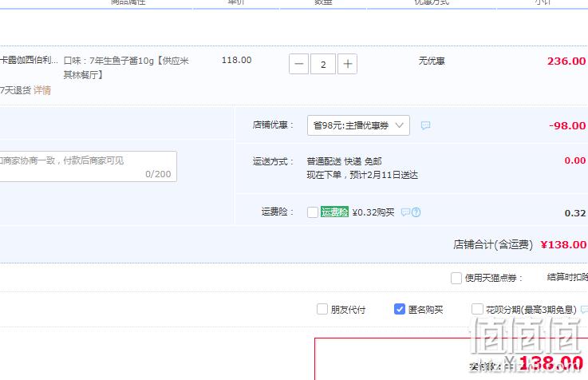Click the question mark help icon for 运费险

click(416, 212)
